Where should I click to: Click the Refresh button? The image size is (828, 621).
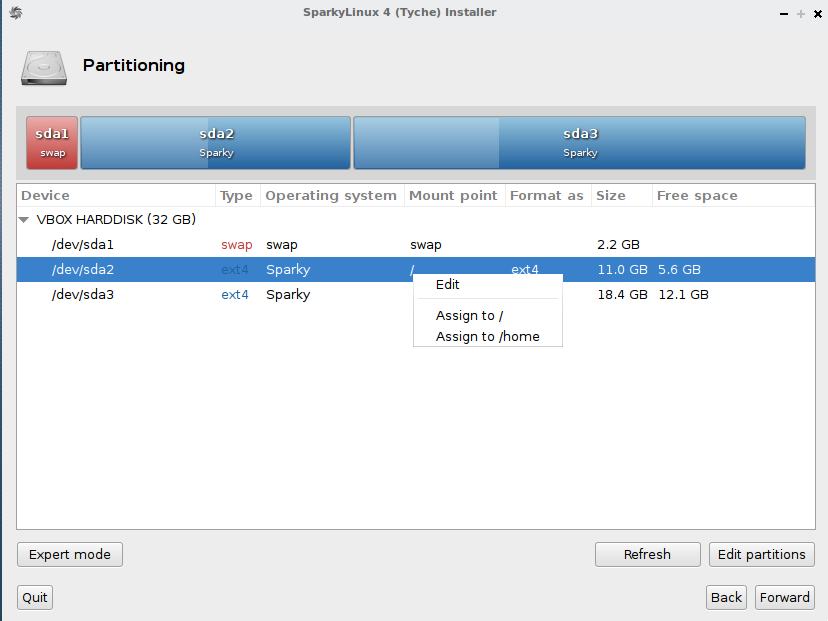647,554
